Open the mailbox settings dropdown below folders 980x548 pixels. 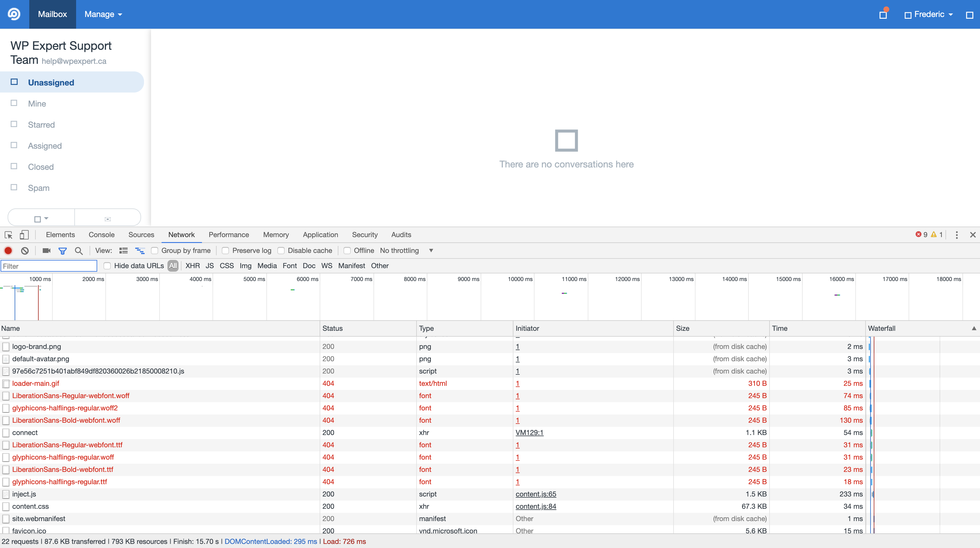click(41, 218)
